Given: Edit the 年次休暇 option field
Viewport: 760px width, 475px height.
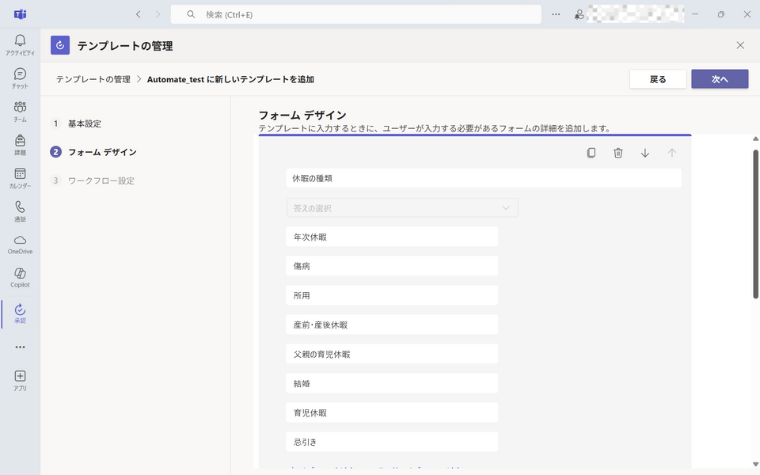Looking at the screenshot, I should (x=392, y=237).
